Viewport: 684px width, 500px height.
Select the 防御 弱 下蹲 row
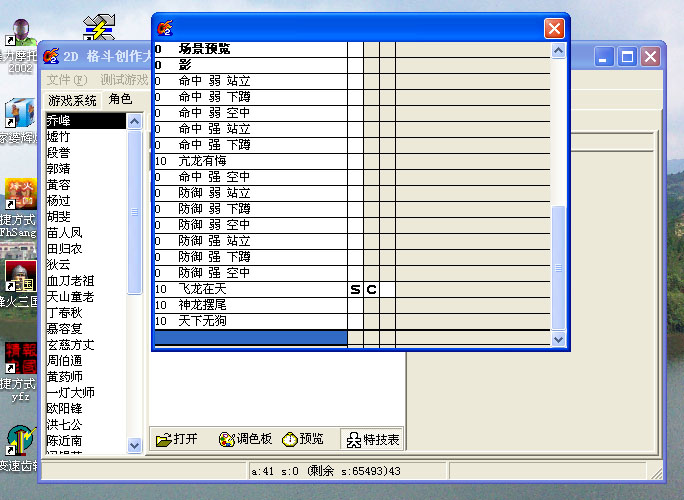point(251,209)
